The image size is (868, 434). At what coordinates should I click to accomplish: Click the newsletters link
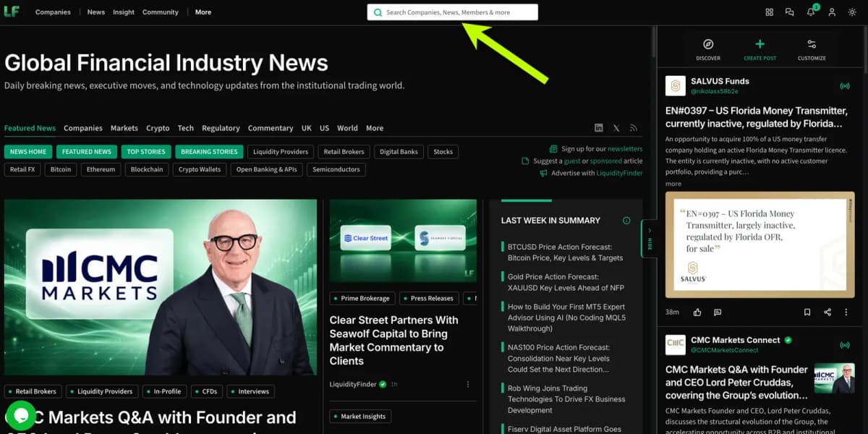point(625,149)
